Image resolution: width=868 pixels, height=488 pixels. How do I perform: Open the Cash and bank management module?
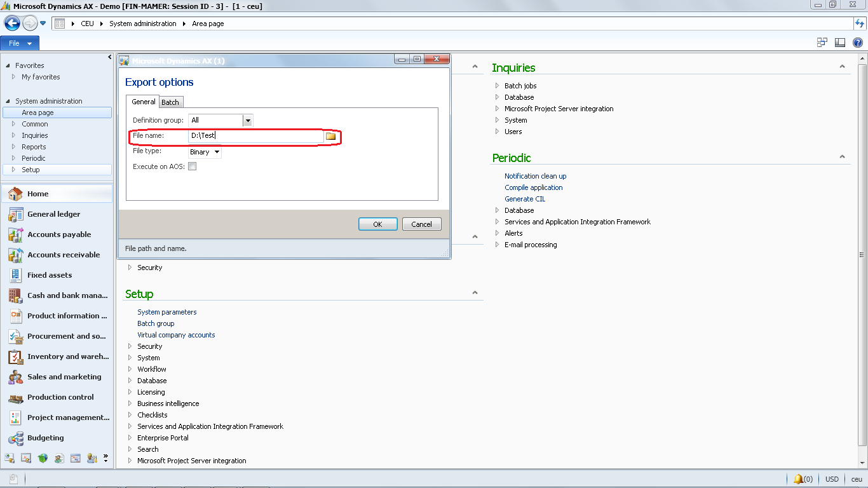tap(57, 295)
